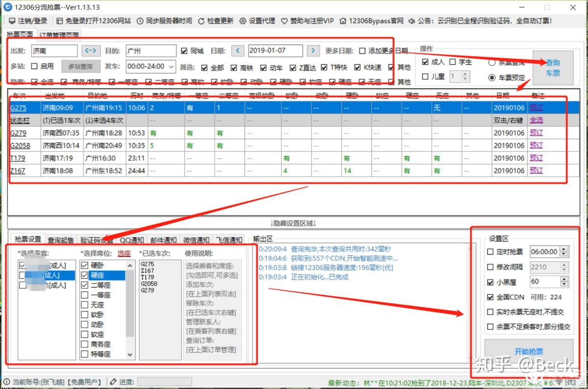Toggle the Z直达 filter checkbox

[293, 68]
